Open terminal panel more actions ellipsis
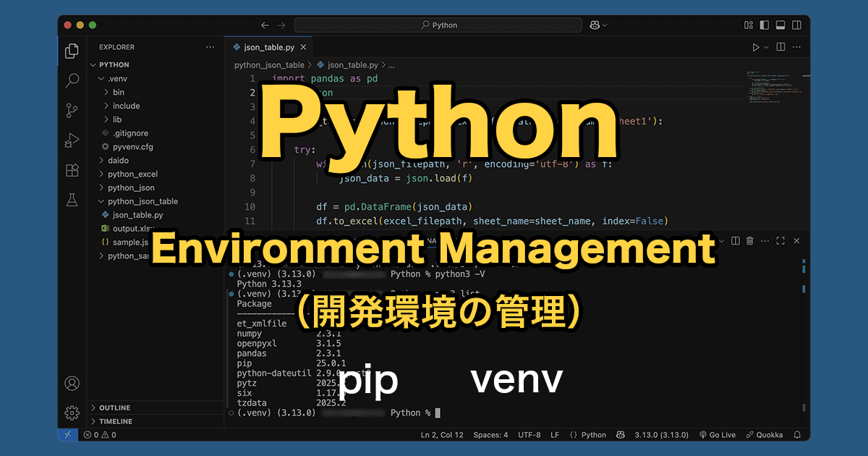 point(765,240)
